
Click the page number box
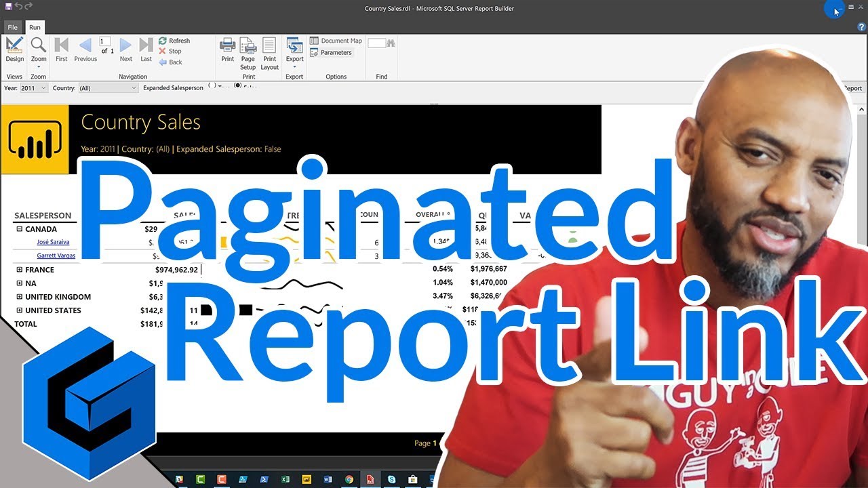pyautogui.click(x=105, y=41)
